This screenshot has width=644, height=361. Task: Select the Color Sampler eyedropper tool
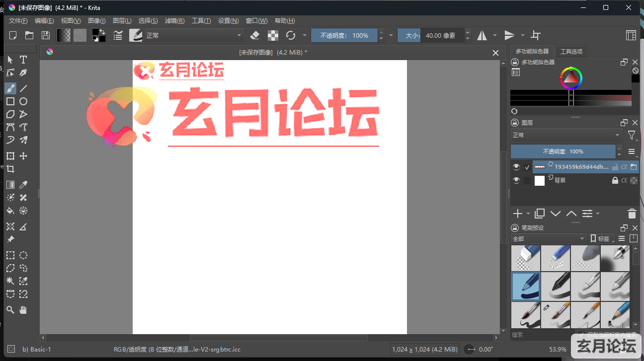coord(23,185)
